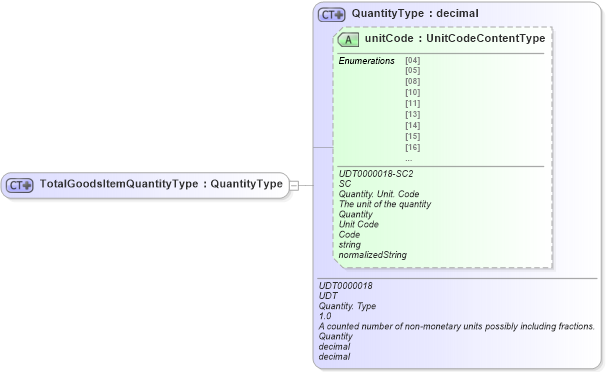
Task: Select enumeration value [14]
Action: (x=412, y=125)
